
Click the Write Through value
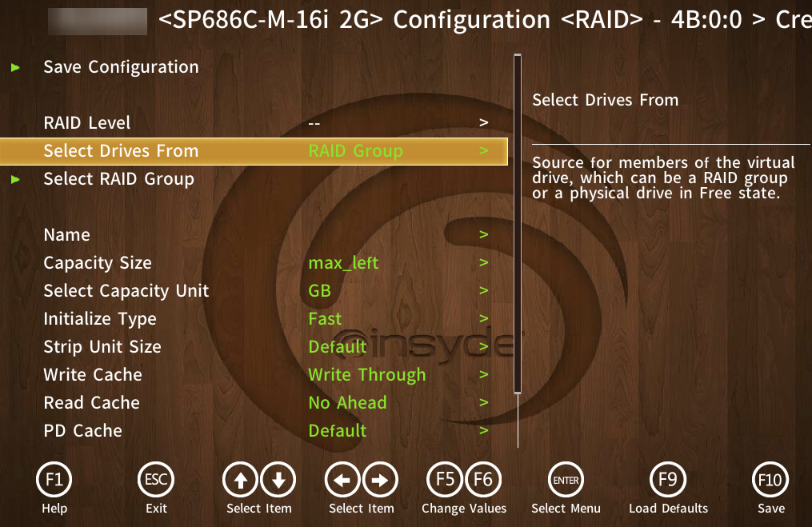point(367,375)
